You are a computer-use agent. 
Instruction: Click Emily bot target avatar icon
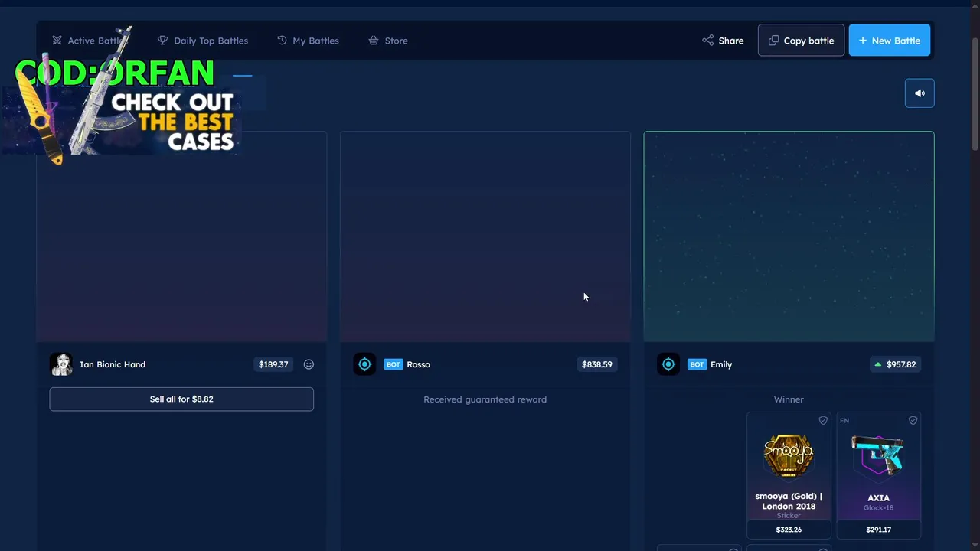668,364
